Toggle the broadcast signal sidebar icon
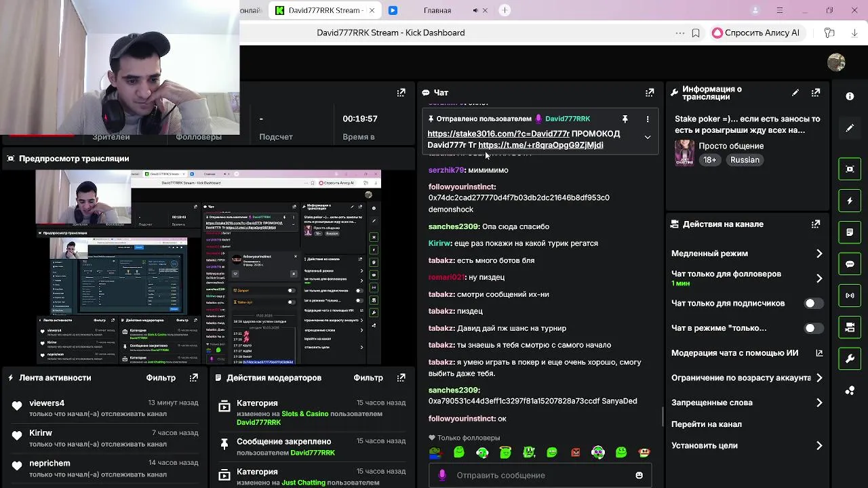 point(850,296)
